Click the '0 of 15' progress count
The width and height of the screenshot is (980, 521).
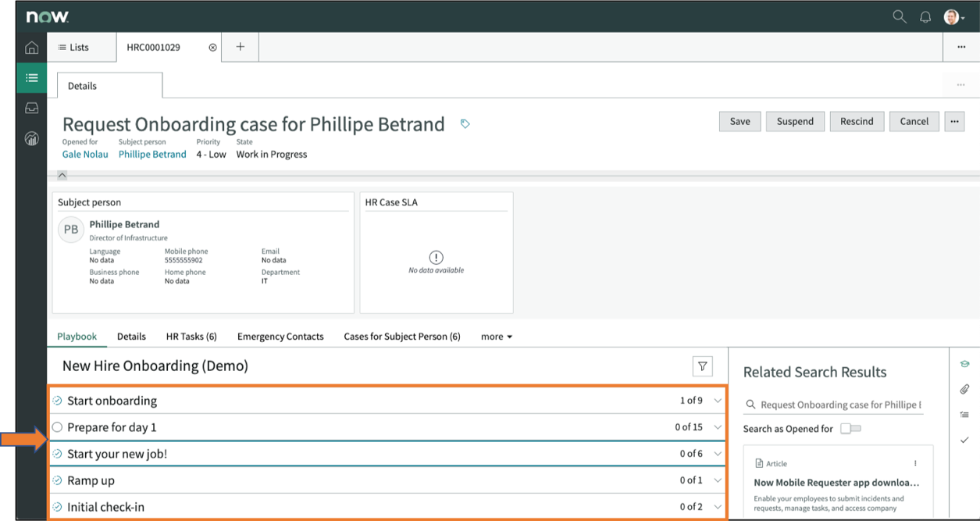coord(689,427)
